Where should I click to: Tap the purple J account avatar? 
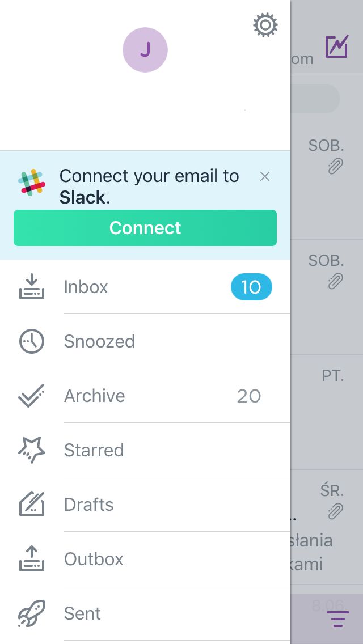coord(145,50)
